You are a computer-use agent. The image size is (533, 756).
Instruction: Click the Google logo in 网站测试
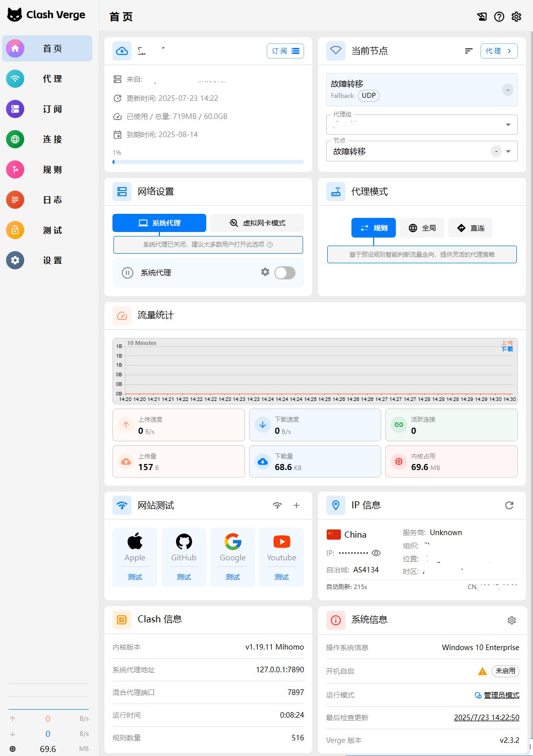tap(232, 542)
